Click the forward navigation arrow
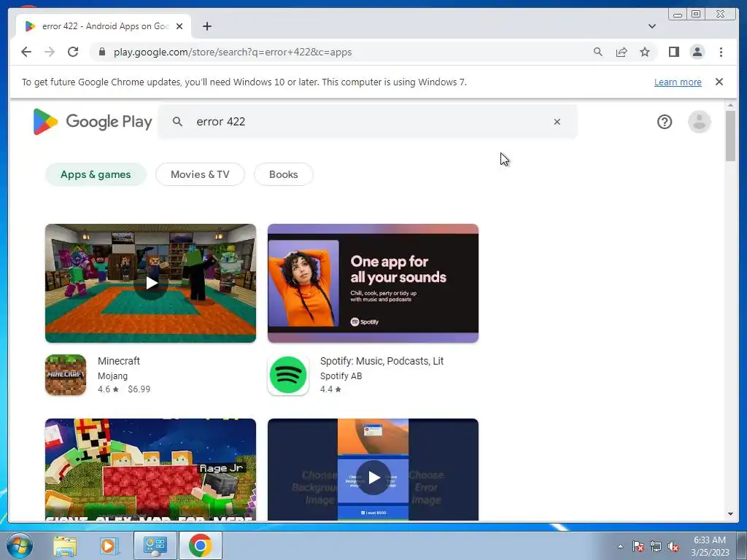The image size is (747, 560). (50, 52)
